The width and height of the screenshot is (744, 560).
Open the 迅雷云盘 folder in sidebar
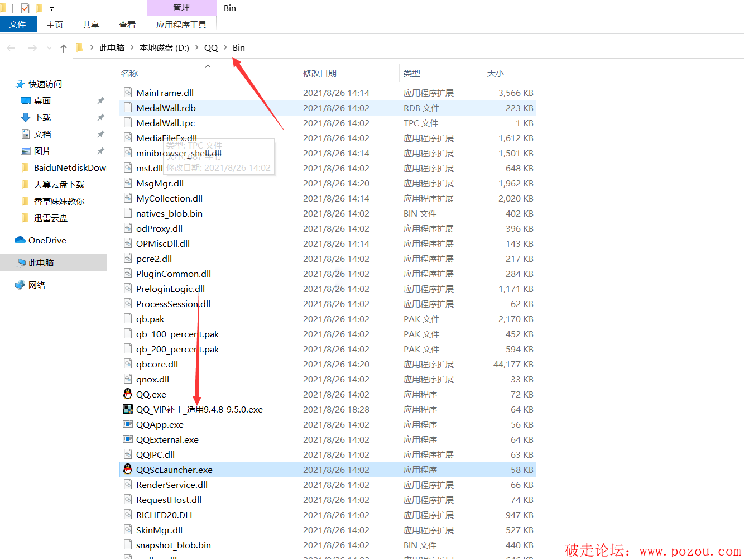coord(51,218)
